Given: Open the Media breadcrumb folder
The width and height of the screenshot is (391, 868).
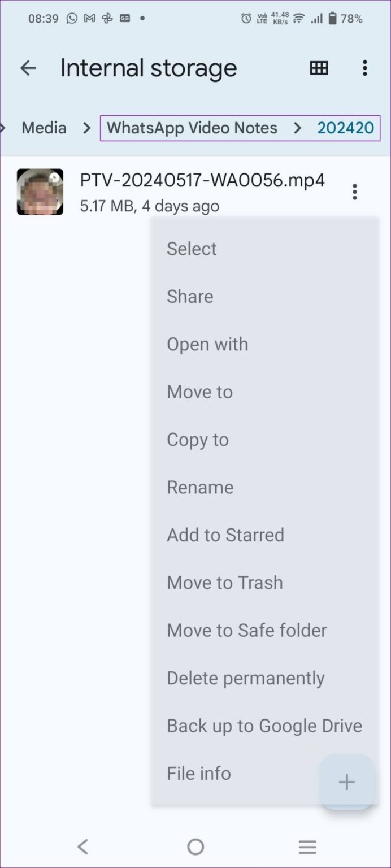Looking at the screenshot, I should [x=44, y=128].
